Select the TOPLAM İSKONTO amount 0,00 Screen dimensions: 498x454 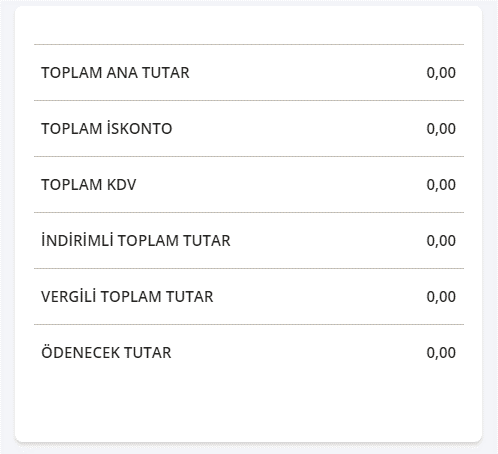(x=441, y=129)
